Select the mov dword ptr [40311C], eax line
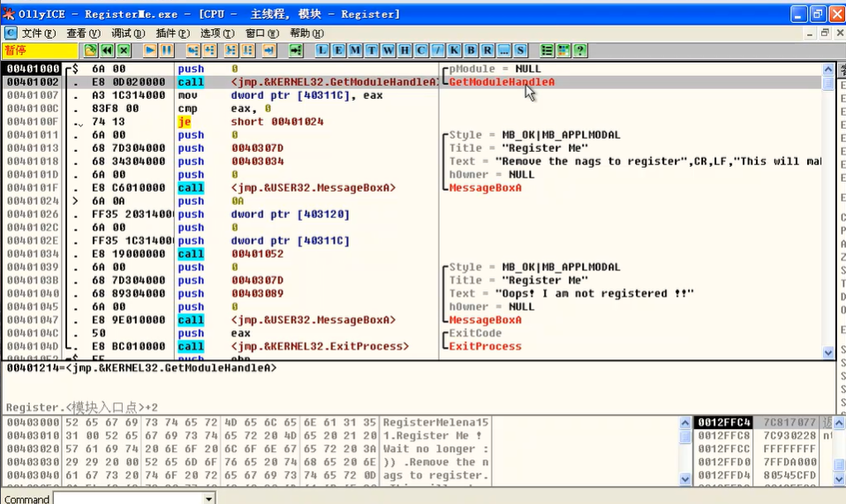846x504 pixels. [x=280, y=95]
